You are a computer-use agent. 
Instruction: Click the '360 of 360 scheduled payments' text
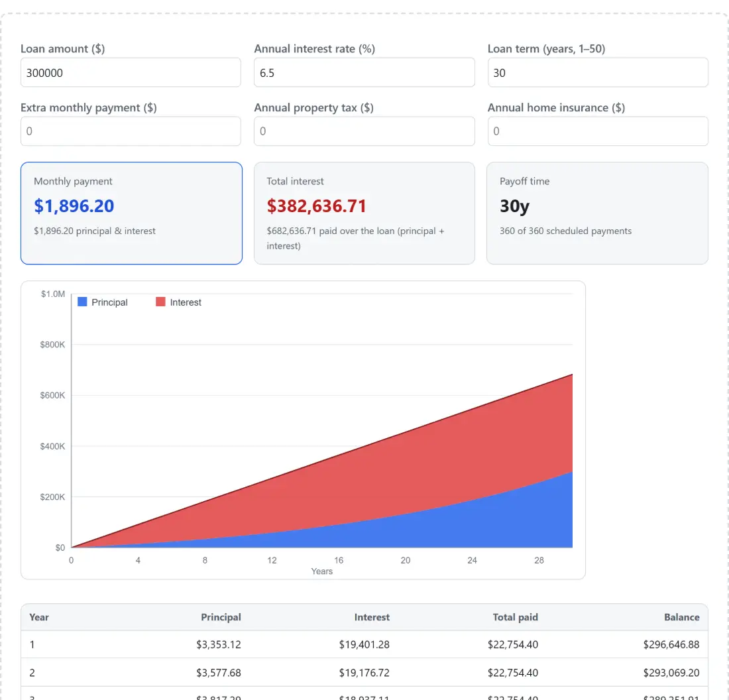pos(565,231)
